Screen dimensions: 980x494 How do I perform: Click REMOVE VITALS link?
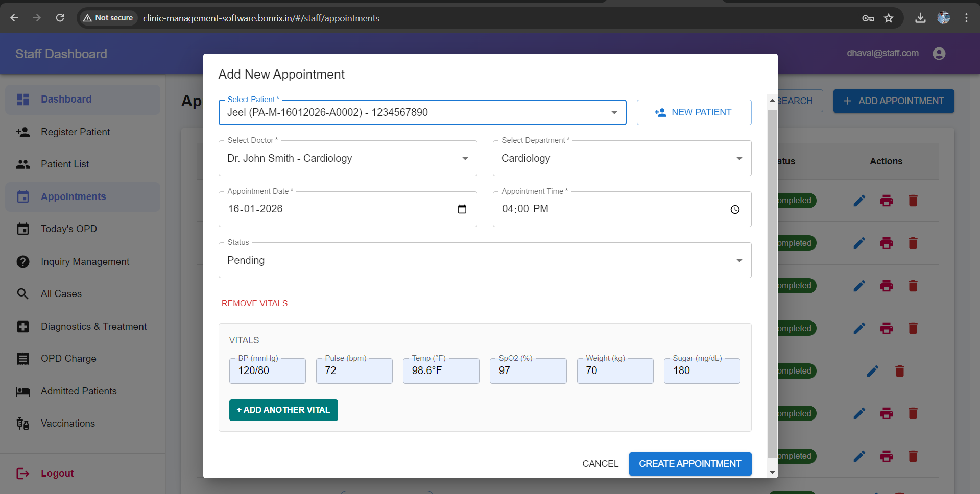pyautogui.click(x=254, y=303)
